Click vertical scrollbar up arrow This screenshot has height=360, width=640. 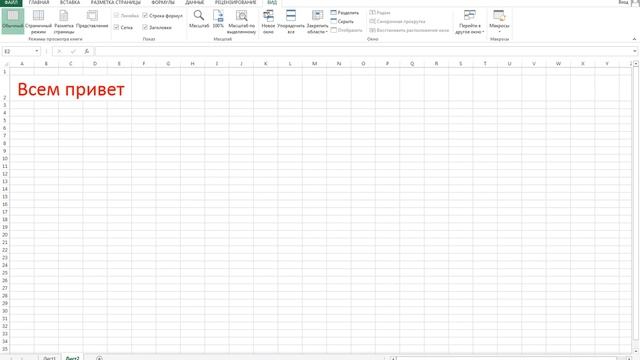636,64
